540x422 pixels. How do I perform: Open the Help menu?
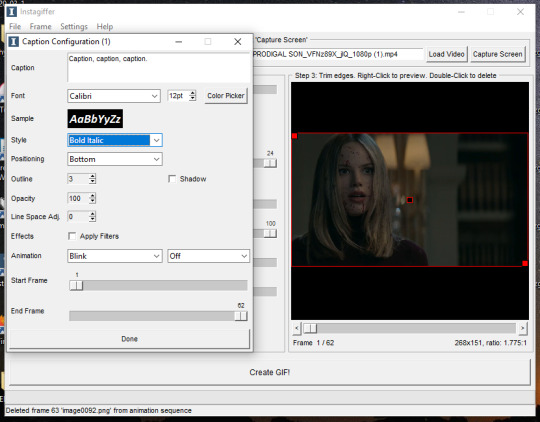pyautogui.click(x=105, y=27)
